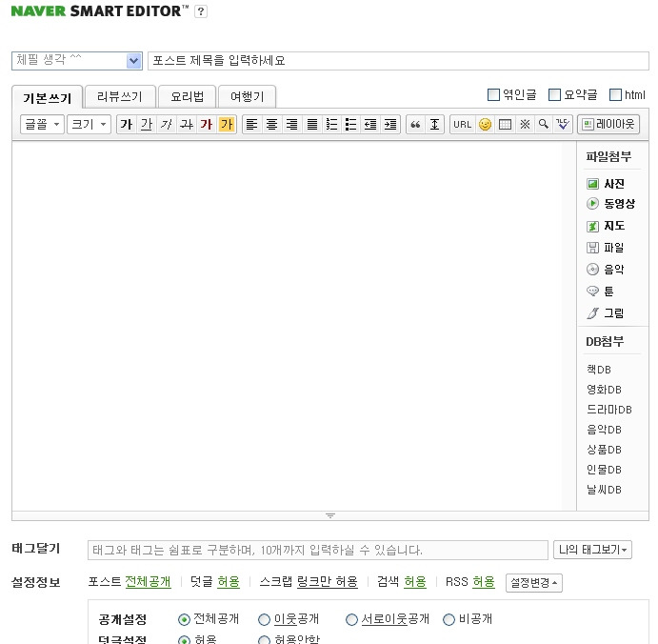Click the RSS 허용 link
This screenshot has width=658, height=644.
click(484, 581)
